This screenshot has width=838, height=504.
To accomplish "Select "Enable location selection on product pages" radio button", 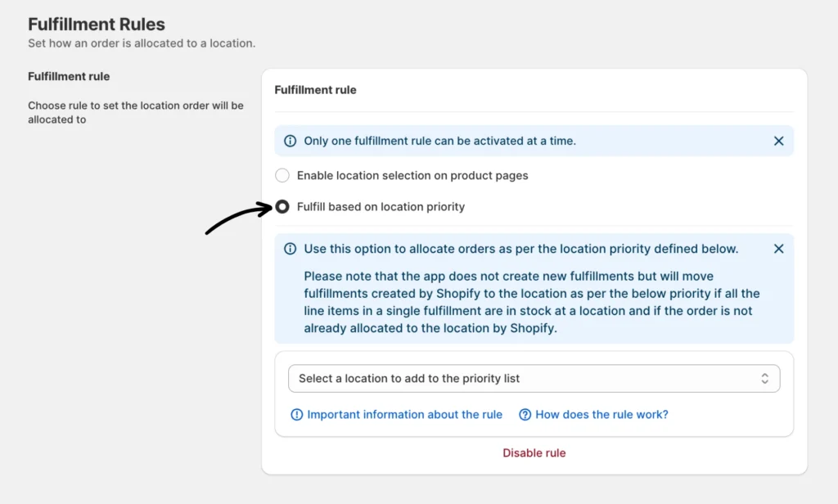I will click(282, 175).
